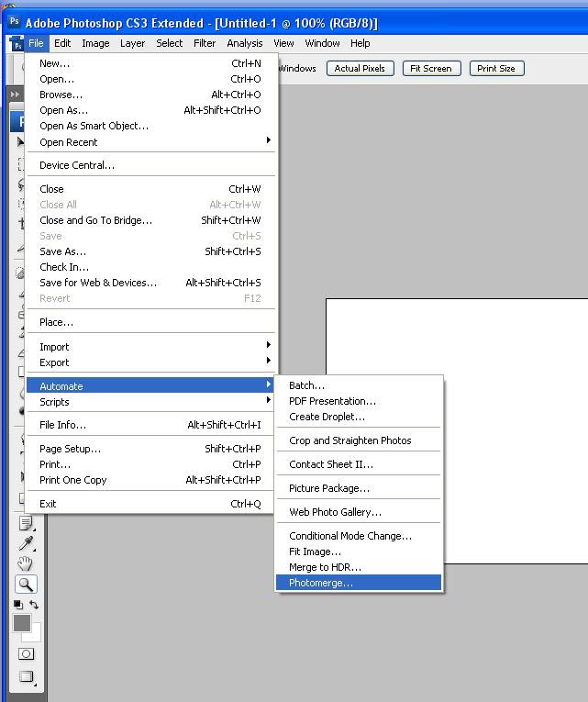Open the Image menu
588x702 pixels.
point(95,43)
